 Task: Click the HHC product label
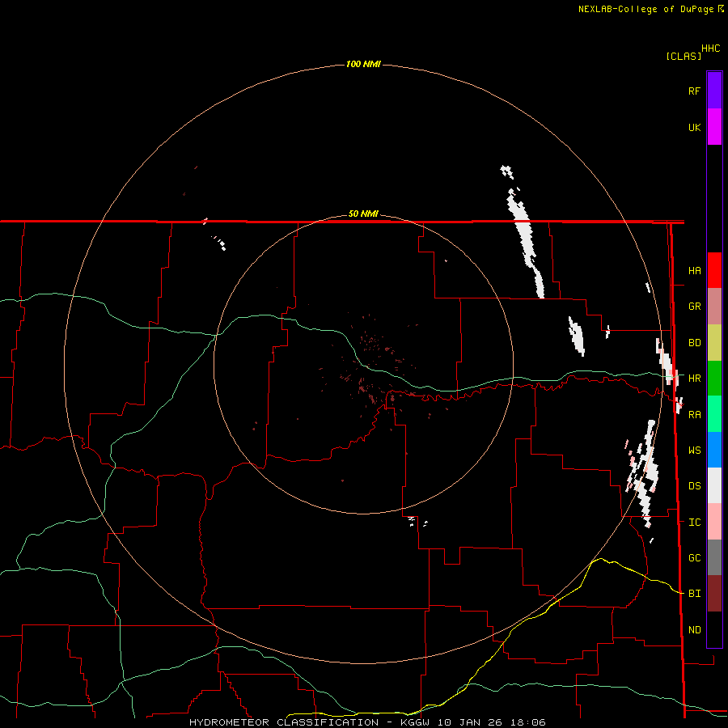click(x=710, y=49)
